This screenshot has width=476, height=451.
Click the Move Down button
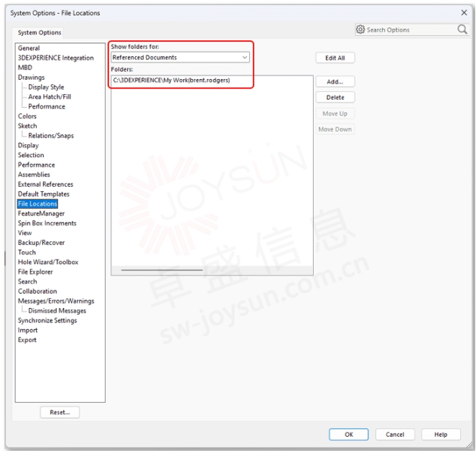coord(335,129)
